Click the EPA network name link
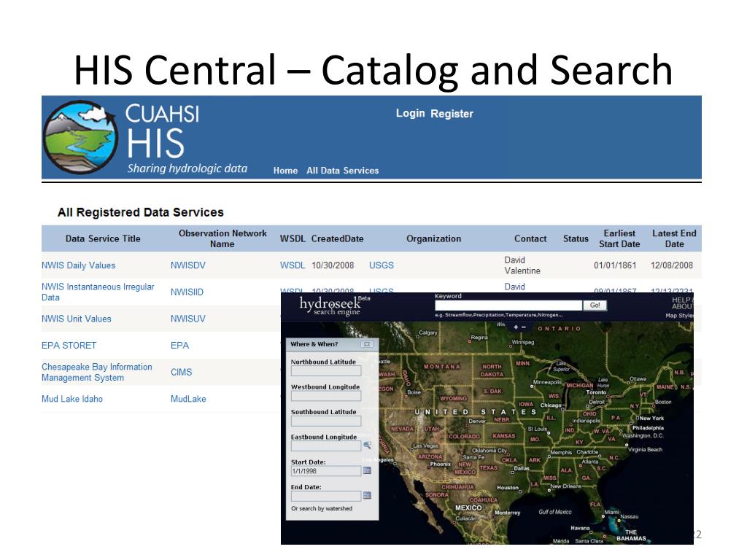The width and height of the screenshot is (747, 560). 179,345
